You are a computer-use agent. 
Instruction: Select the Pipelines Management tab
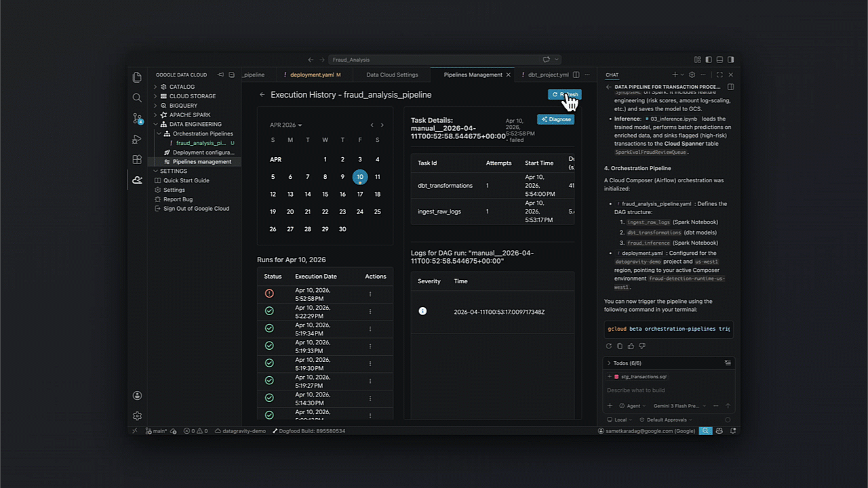pos(473,75)
